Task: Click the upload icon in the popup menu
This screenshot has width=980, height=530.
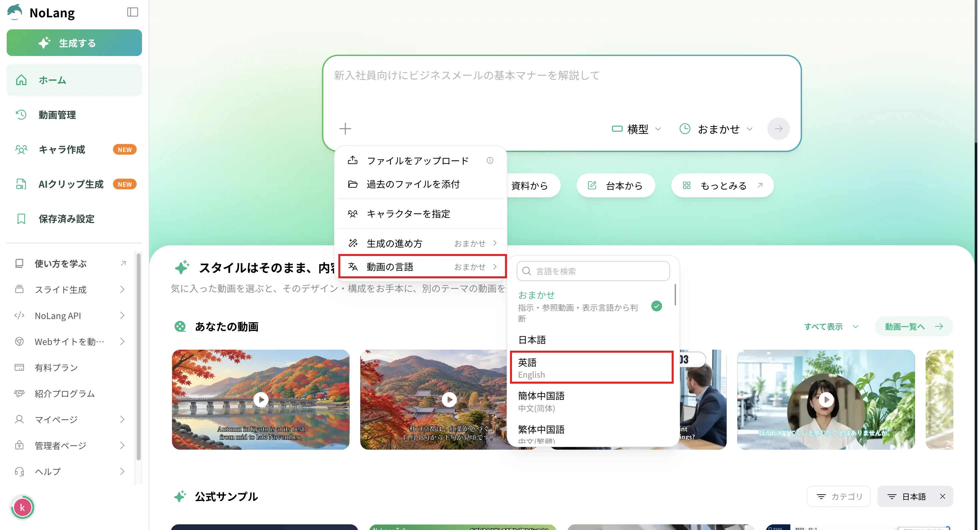Action: click(353, 160)
